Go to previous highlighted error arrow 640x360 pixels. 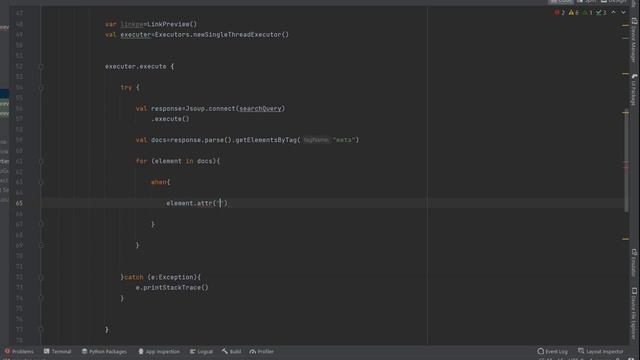coord(613,13)
